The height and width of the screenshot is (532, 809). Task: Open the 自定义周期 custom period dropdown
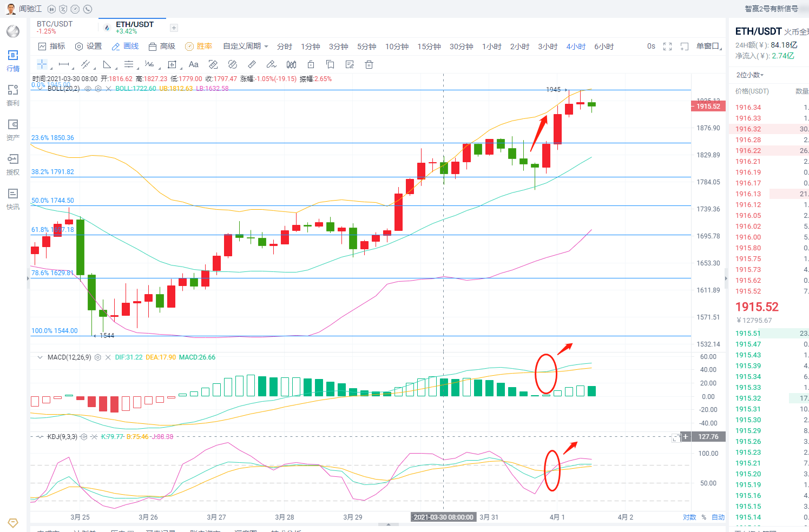(245, 46)
